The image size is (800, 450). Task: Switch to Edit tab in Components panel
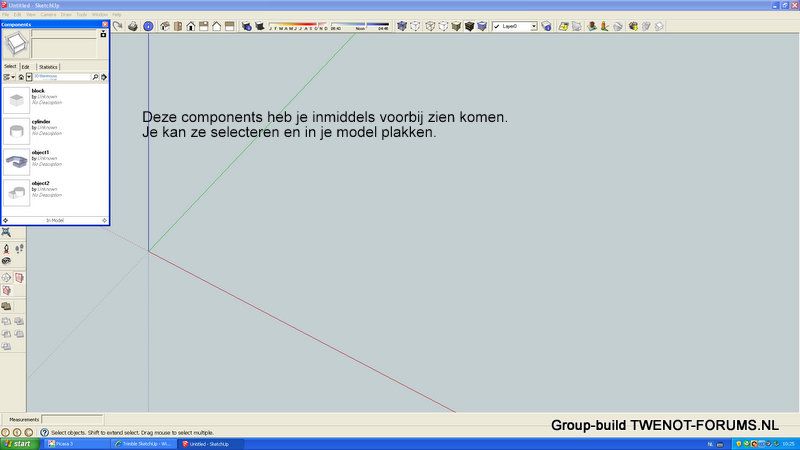pos(26,67)
